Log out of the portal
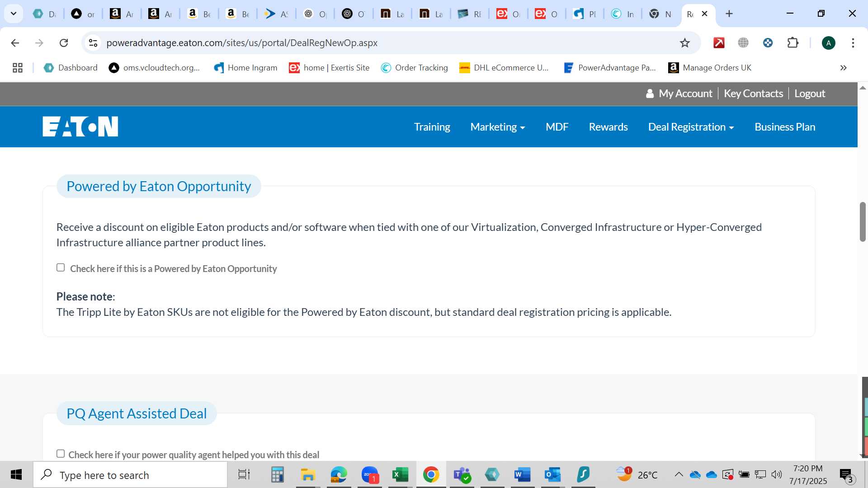Image resolution: width=868 pixels, height=488 pixels. (810, 94)
